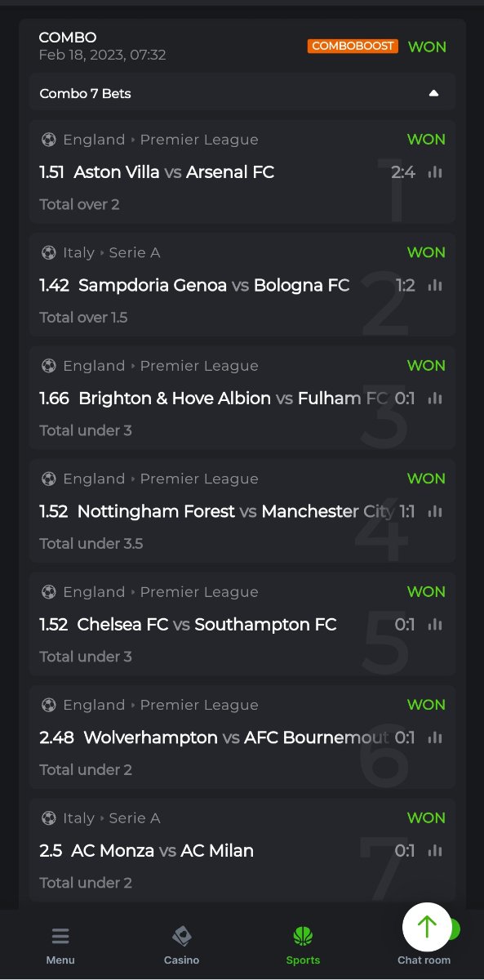Open stats icon for Sampdoria Genoa vs Bologna
484x980 pixels.
pos(435,285)
